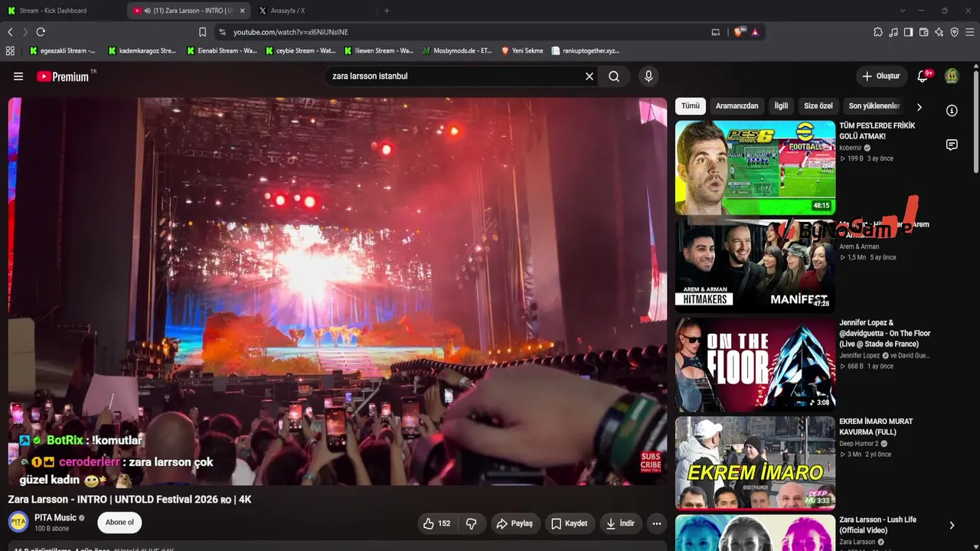Download the video with İndir
Viewport: 980px width, 551px height.
[x=620, y=523]
